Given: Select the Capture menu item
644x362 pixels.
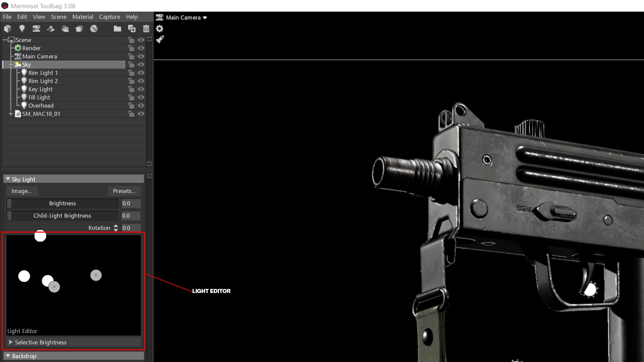Looking at the screenshot, I should [110, 16].
